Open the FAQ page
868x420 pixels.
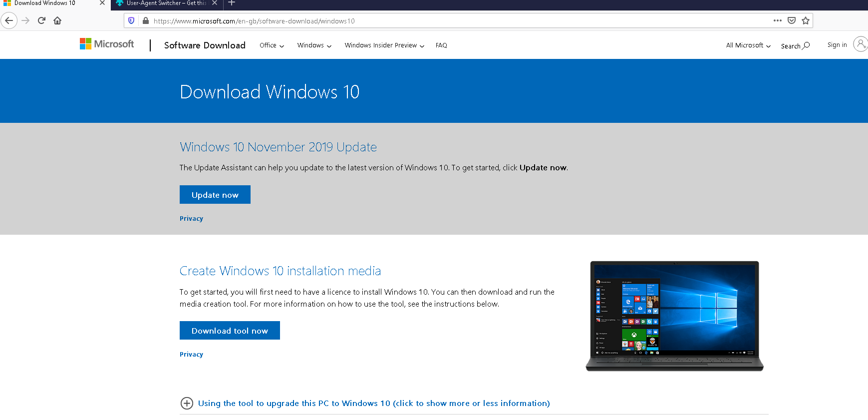[441, 45]
